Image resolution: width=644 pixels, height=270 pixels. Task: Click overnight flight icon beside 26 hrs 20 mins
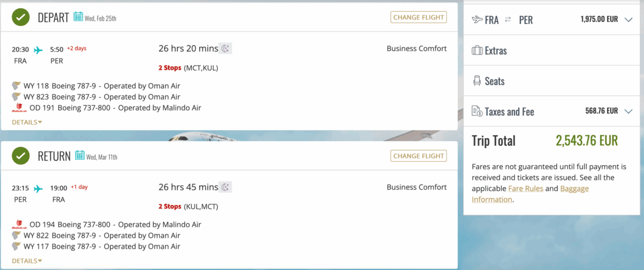(x=225, y=49)
